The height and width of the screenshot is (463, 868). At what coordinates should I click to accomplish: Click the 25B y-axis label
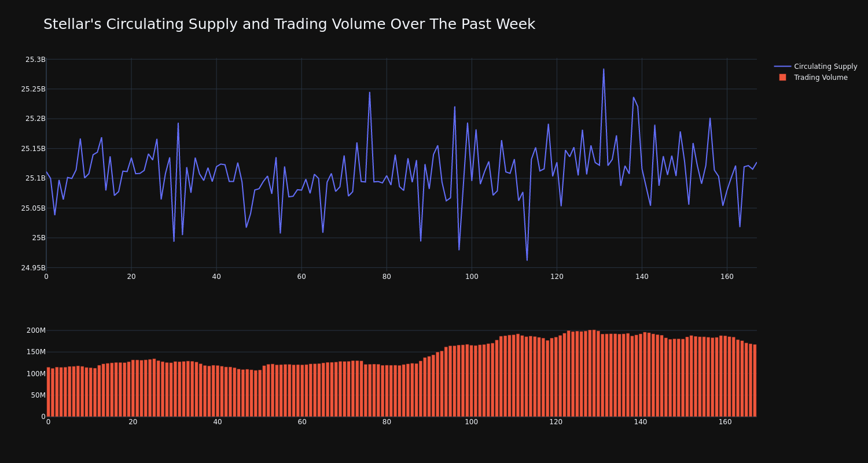(x=38, y=238)
